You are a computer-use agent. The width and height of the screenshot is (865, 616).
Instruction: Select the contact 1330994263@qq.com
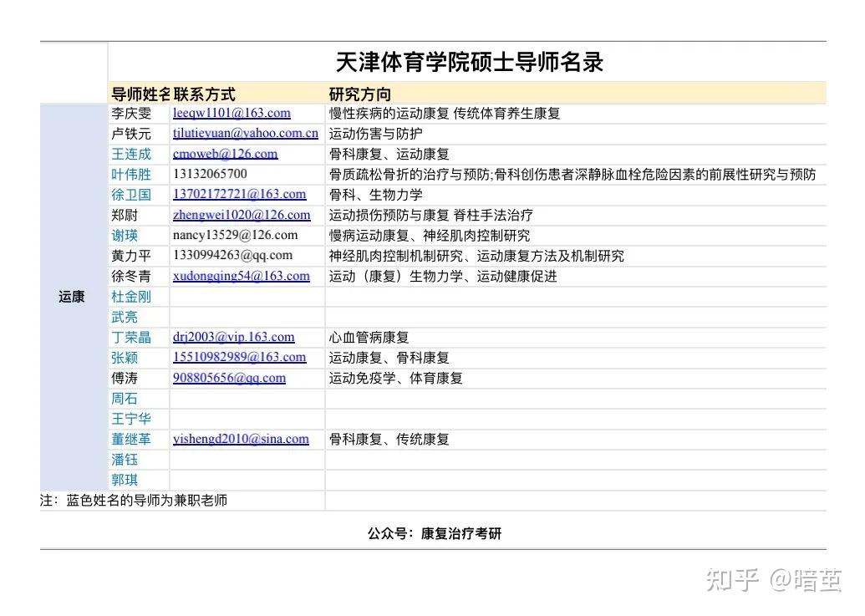click(233, 255)
